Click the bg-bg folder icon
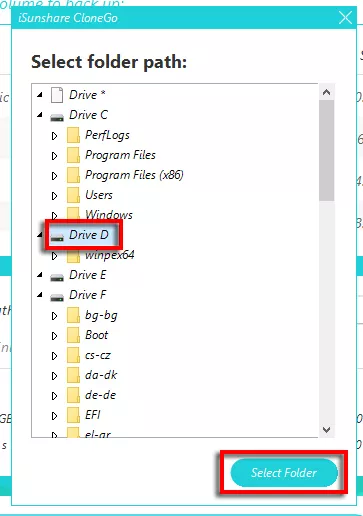 [73, 315]
